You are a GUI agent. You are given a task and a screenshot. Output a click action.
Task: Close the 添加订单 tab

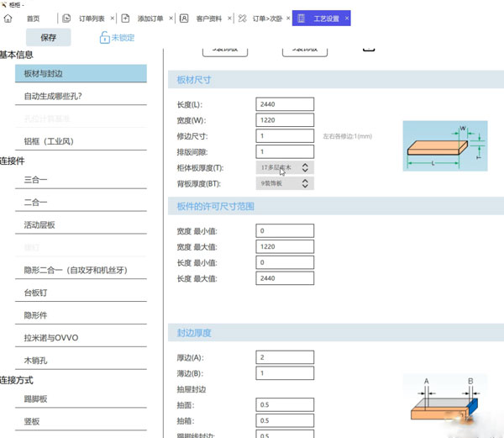click(171, 18)
